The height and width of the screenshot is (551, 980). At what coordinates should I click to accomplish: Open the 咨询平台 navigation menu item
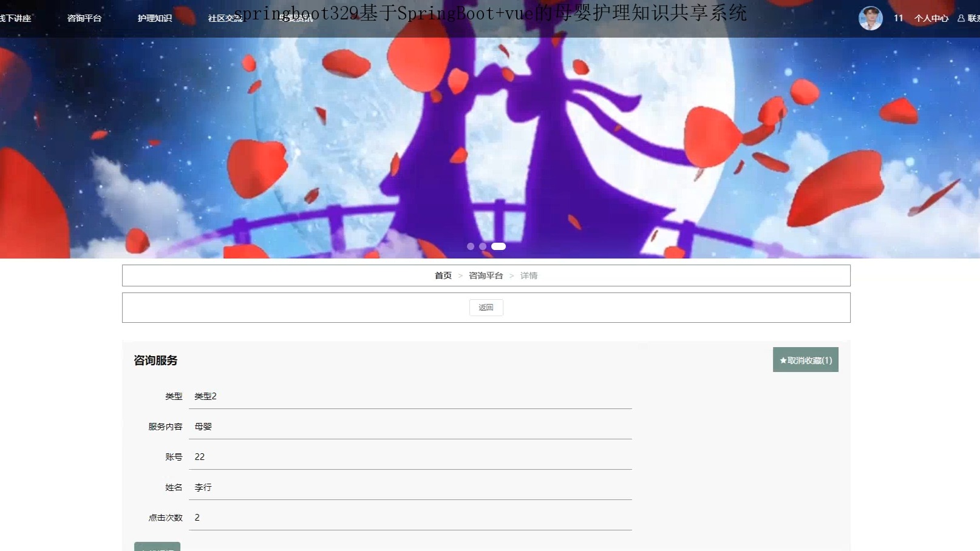84,18
